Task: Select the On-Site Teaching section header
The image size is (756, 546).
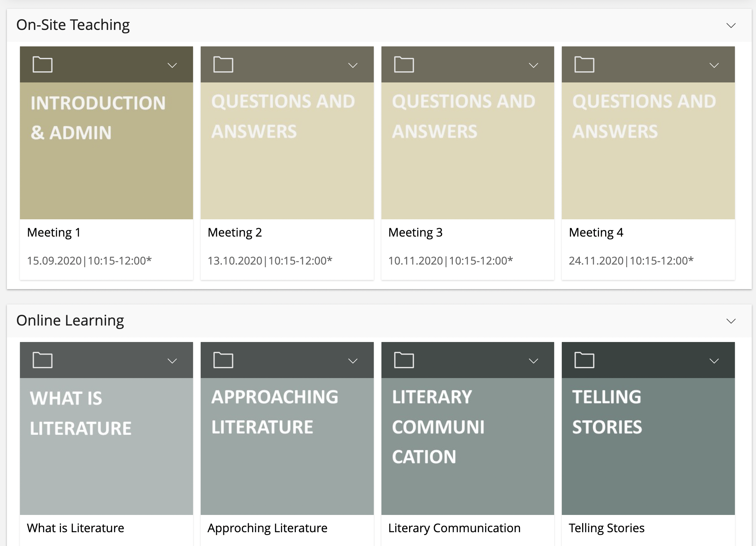Action: (x=73, y=25)
